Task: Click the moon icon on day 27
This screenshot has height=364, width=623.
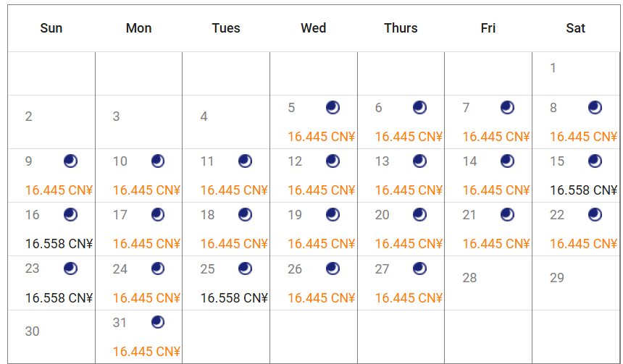Action: 420,269
